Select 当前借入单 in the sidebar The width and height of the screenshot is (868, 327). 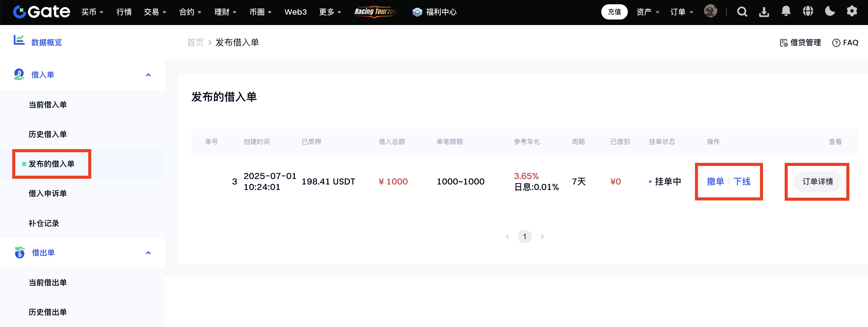[x=48, y=105]
